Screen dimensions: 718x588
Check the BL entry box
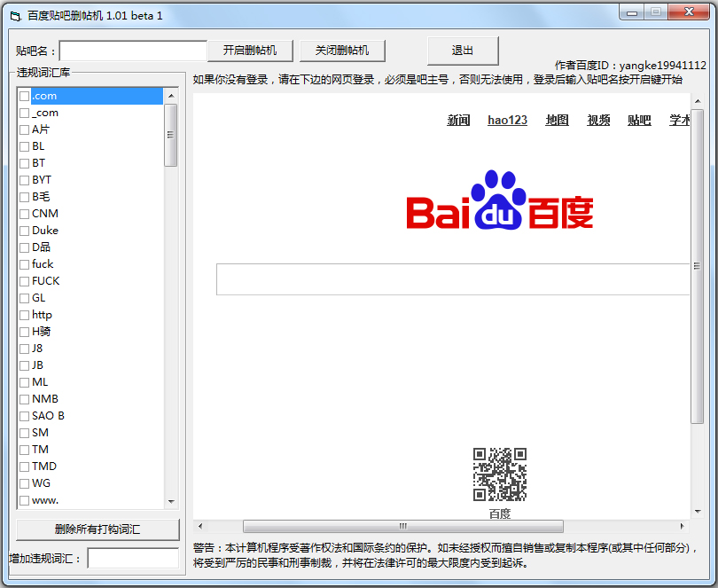(24, 146)
